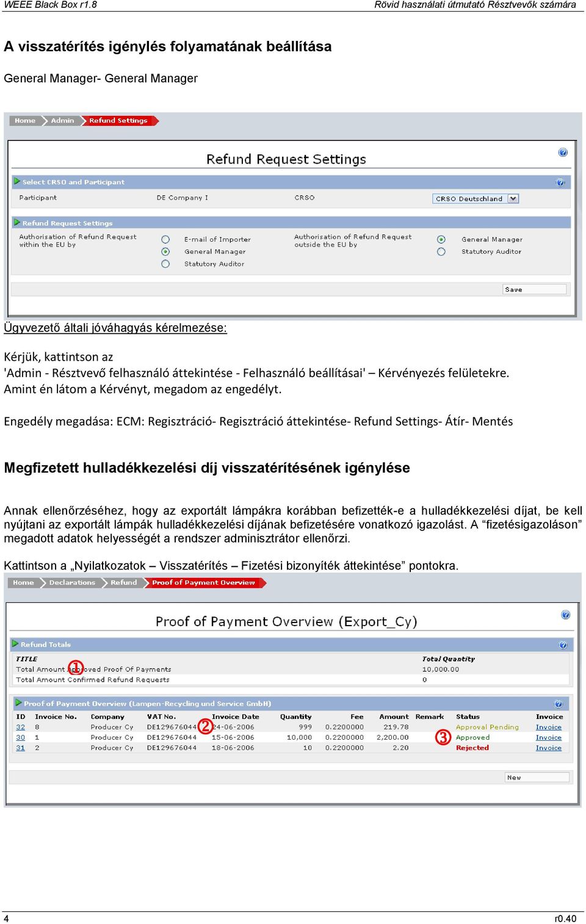The height and width of the screenshot is (924, 586).
Task: Click the Ügyvezető általi jóváhagyás kérelmezése underlined heading
Action: 115,328
